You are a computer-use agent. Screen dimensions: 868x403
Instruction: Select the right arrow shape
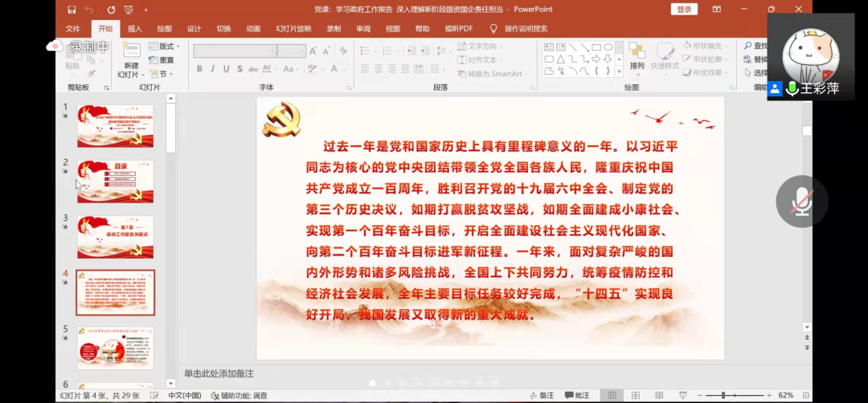pos(596,59)
